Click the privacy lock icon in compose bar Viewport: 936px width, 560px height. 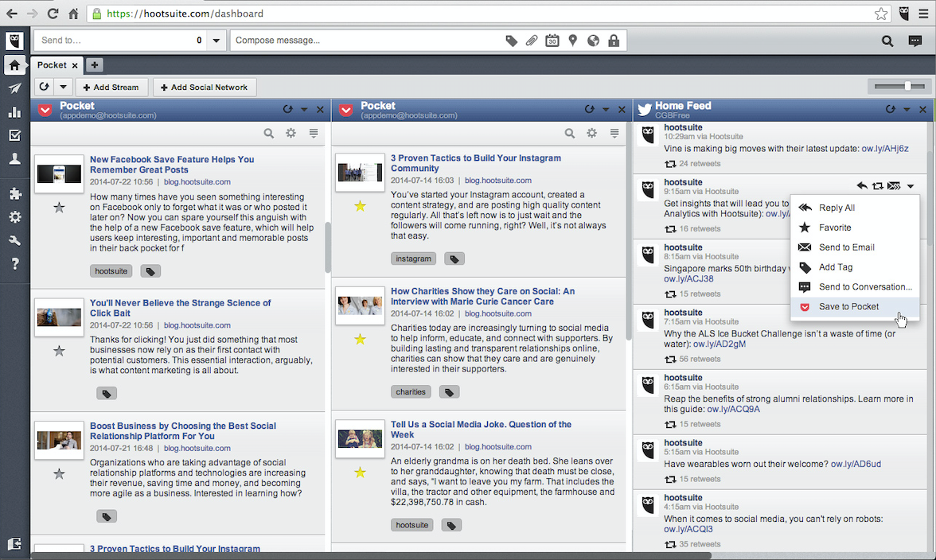tap(614, 41)
